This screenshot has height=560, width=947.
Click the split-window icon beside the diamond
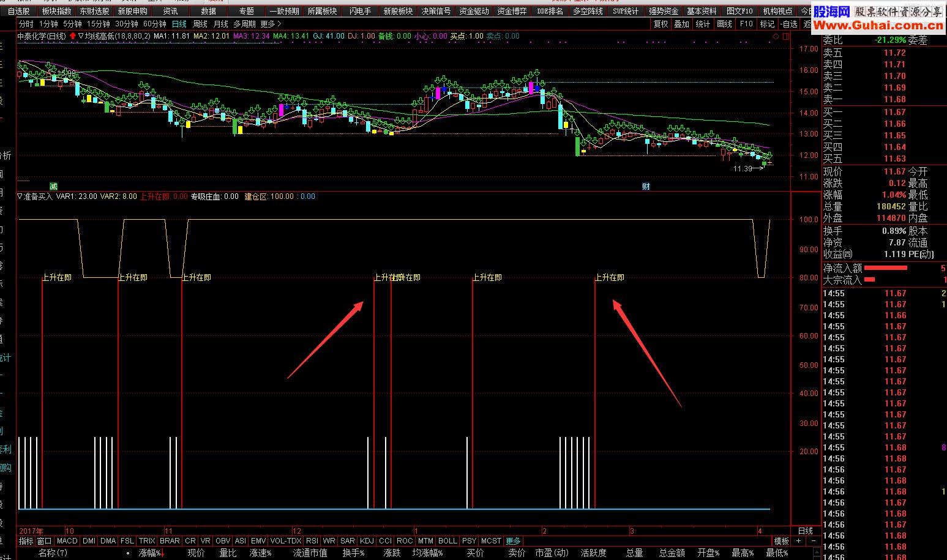pos(787,36)
